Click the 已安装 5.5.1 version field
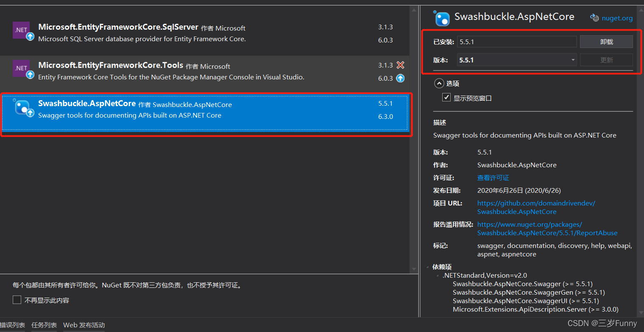The width and height of the screenshot is (644, 332). 517,42
